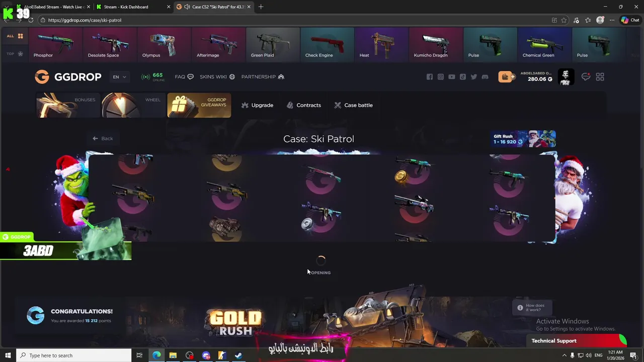Select the TOP live drops filter
The width and height of the screenshot is (644, 362).
15,54
